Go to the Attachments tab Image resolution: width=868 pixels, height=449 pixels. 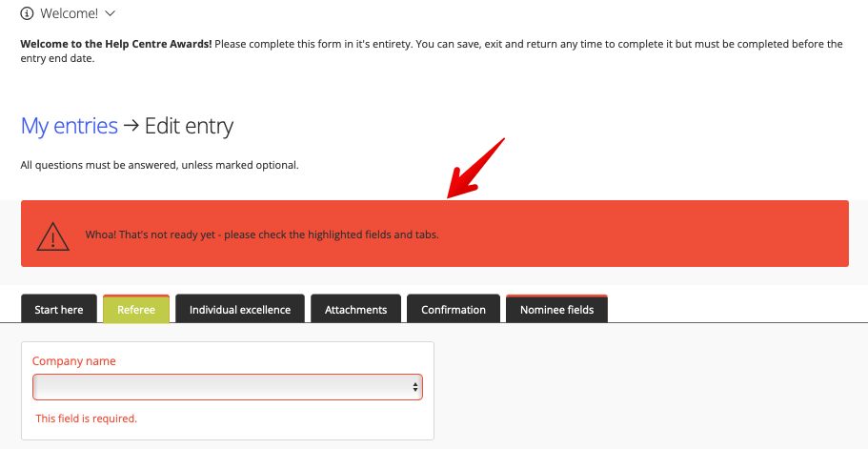(x=356, y=309)
